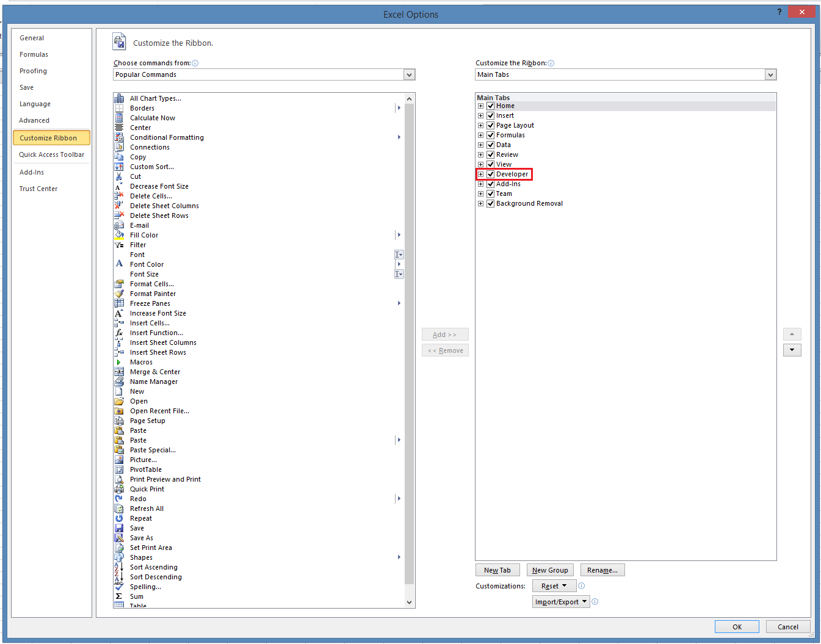Click the Open folder icon
This screenshot has width=821, height=644.
click(119, 401)
